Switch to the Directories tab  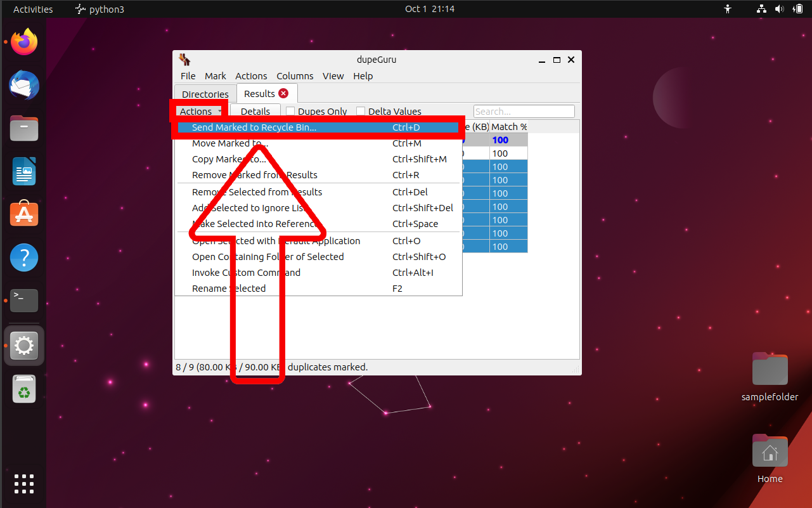click(x=205, y=94)
